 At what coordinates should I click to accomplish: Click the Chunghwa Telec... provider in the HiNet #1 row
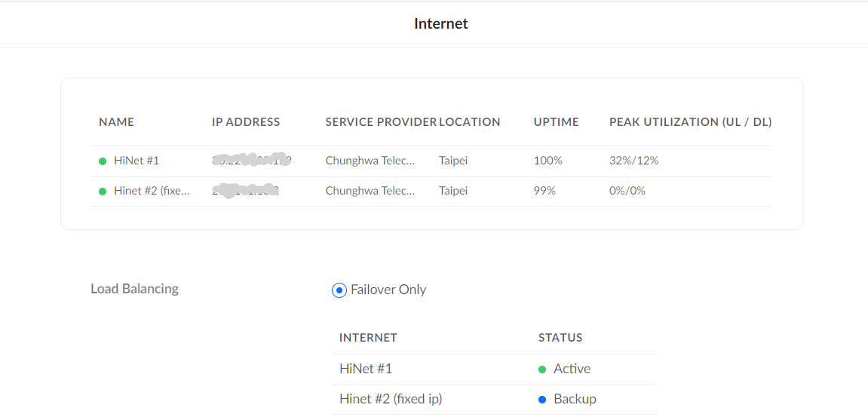tap(370, 161)
